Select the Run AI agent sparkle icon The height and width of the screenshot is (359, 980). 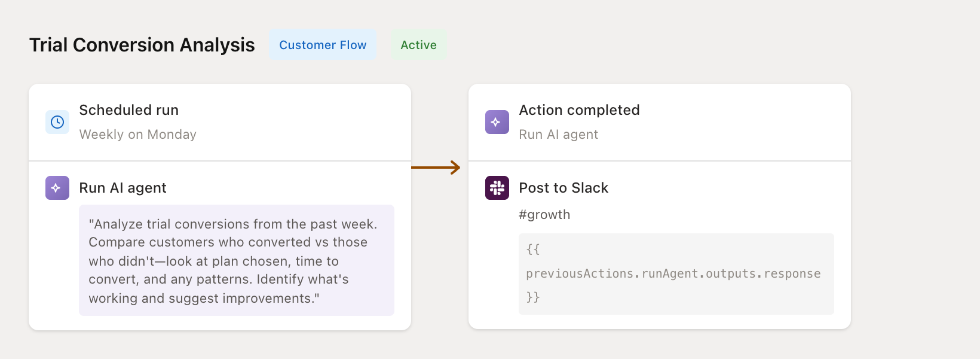57,187
